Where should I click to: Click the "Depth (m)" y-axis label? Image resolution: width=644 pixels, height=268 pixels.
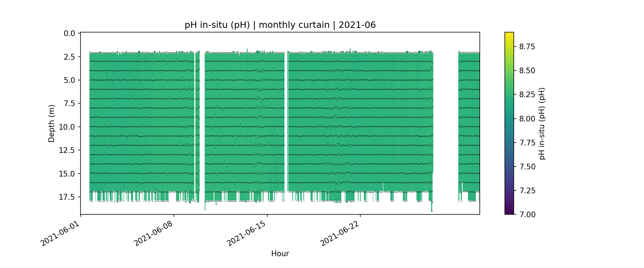(x=52, y=123)
